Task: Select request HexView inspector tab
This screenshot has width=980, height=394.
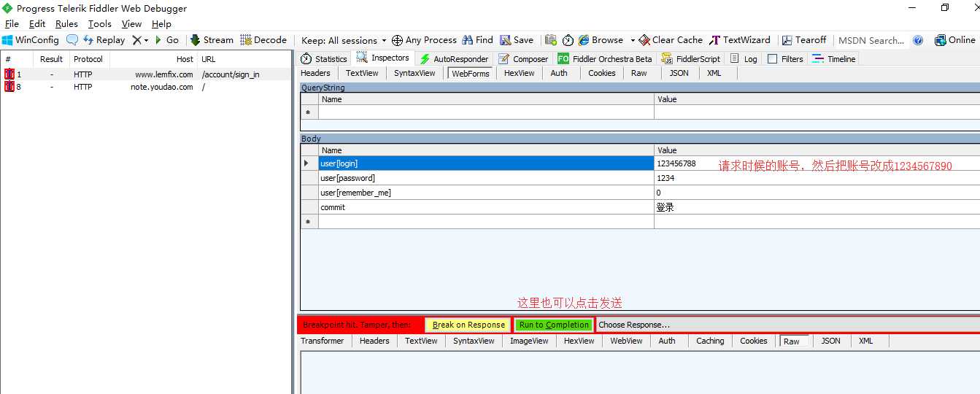Action: (519, 73)
